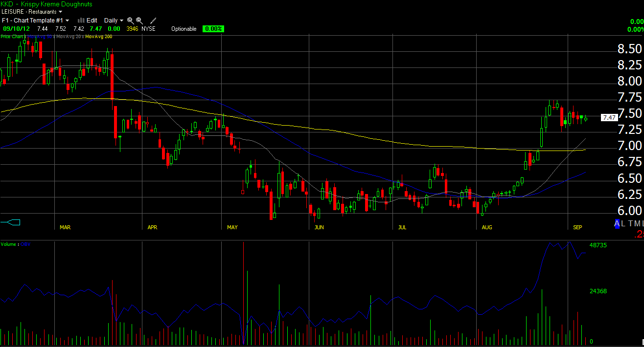
Task: Click the green 0.00% Optionable indicator
Action: tap(213, 29)
